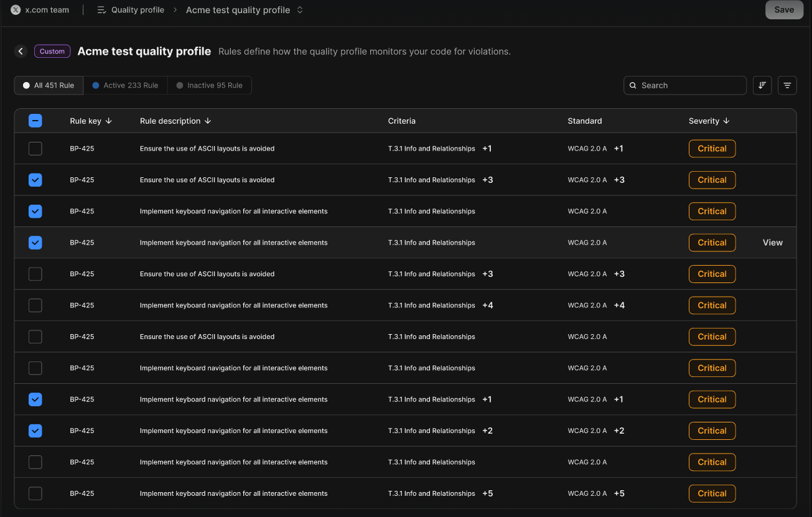The width and height of the screenshot is (812, 517).
Task: Uncheck the checked ASCII layouts row with +3
Action: tap(35, 180)
